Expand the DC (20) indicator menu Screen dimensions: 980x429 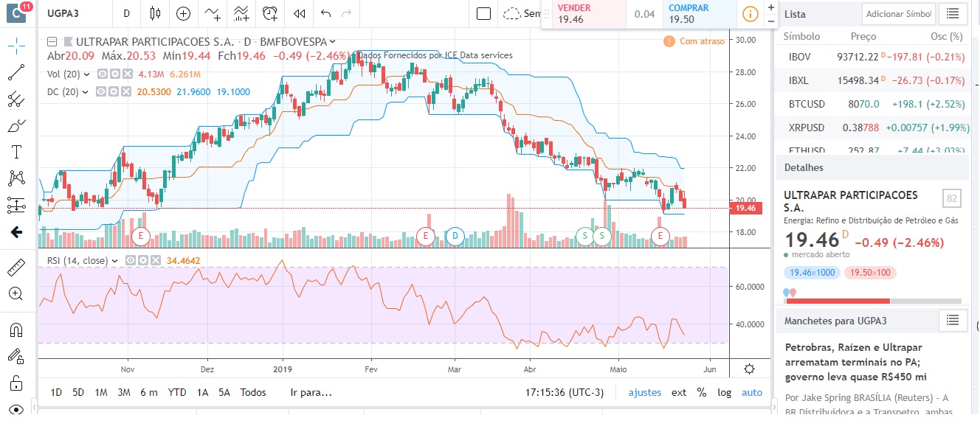86,92
